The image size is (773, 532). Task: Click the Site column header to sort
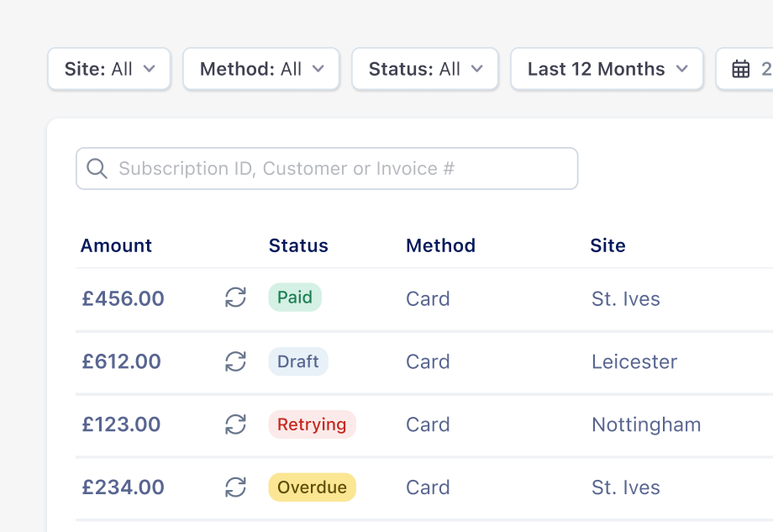click(x=607, y=245)
